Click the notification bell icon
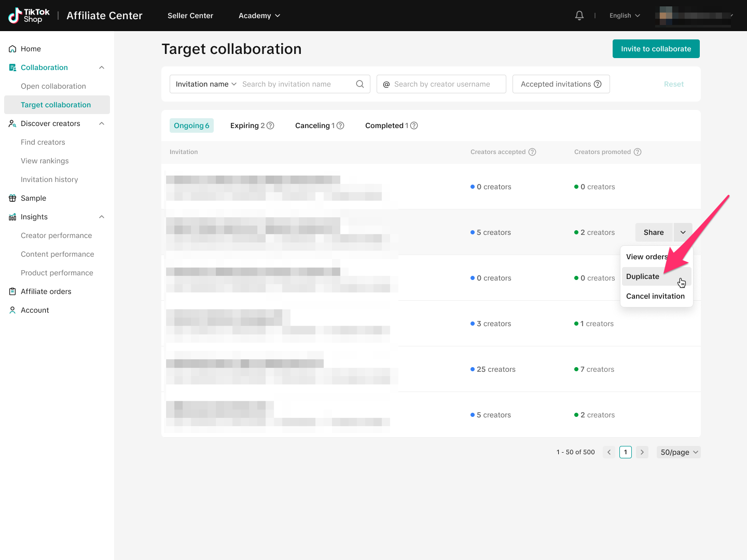 [x=579, y=16]
